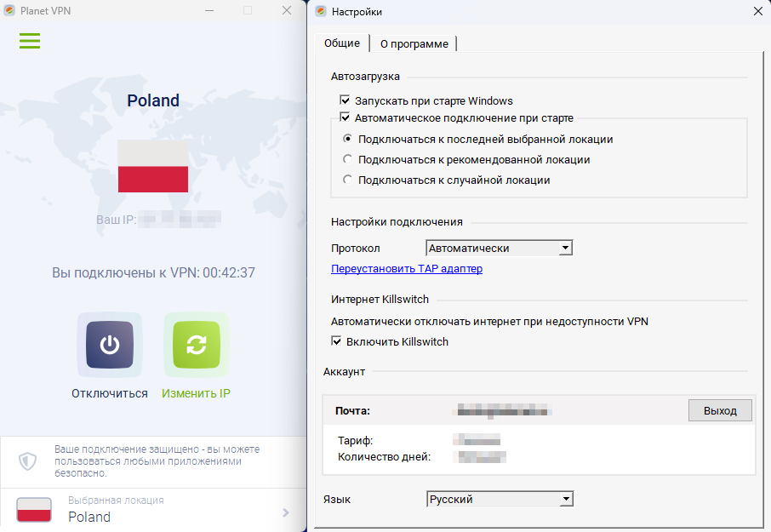This screenshot has height=532, width=771.
Task: Minimize the Planet VPN window
Action: pyautogui.click(x=209, y=10)
